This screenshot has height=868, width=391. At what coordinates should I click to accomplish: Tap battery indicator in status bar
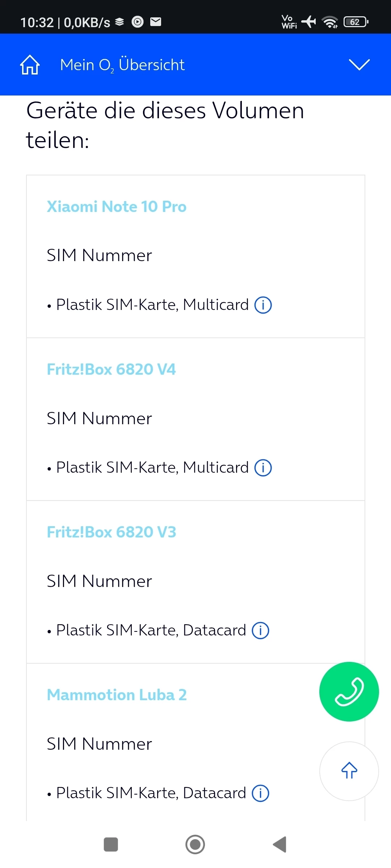(356, 22)
